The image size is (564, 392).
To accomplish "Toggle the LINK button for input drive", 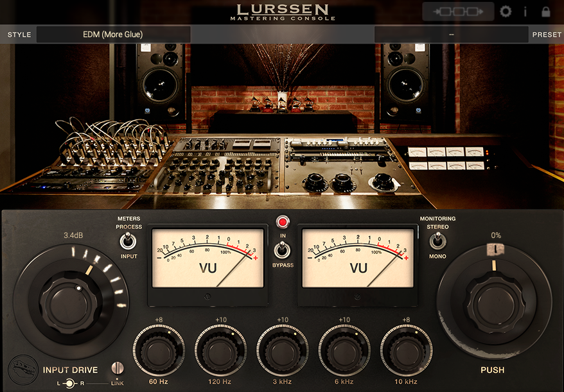I will (118, 368).
